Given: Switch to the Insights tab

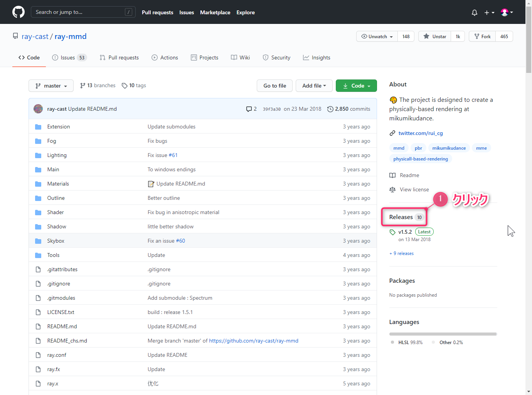Looking at the screenshot, I should click(x=317, y=57).
